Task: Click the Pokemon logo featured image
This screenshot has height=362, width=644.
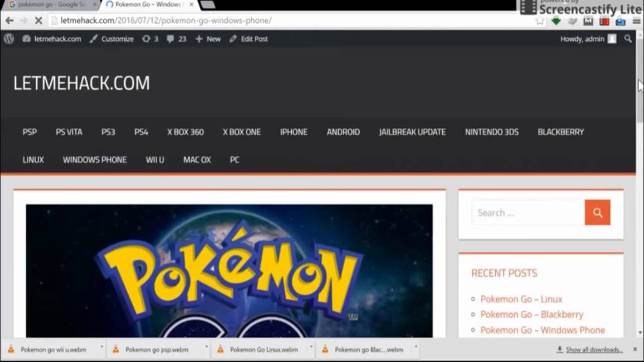Action: pos(229,270)
